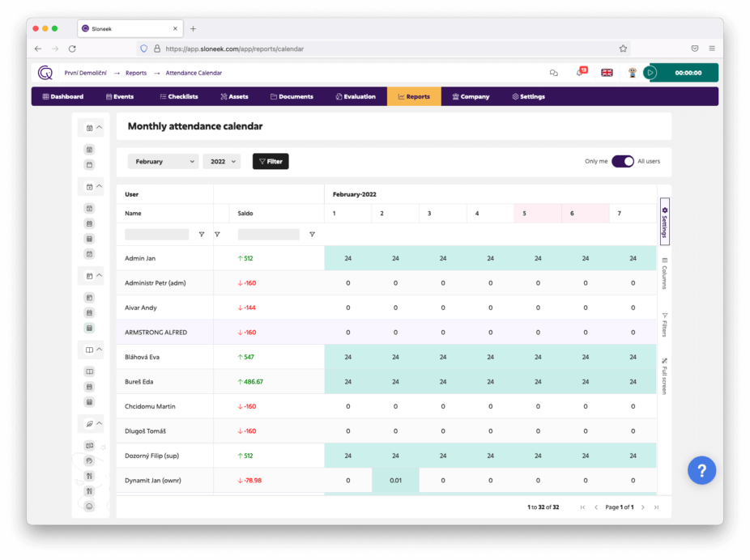Click the blue help question mark
This screenshot has height=560, width=750.
click(x=701, y=471)
